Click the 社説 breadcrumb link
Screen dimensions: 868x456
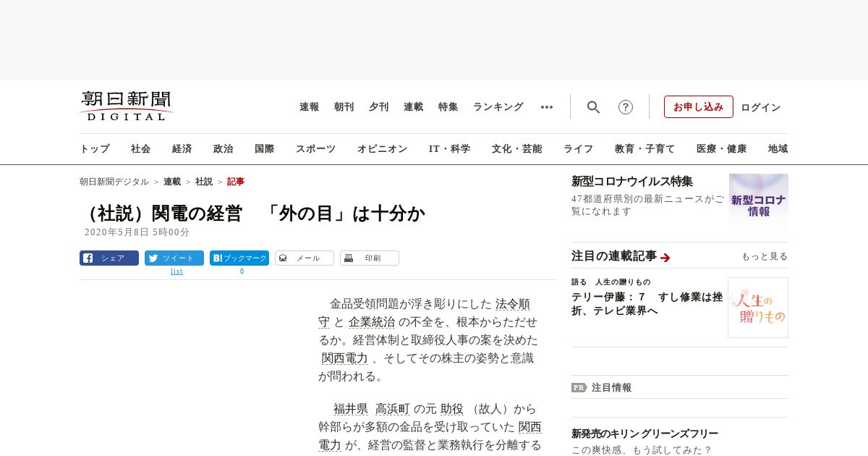[x=204, y=182]
